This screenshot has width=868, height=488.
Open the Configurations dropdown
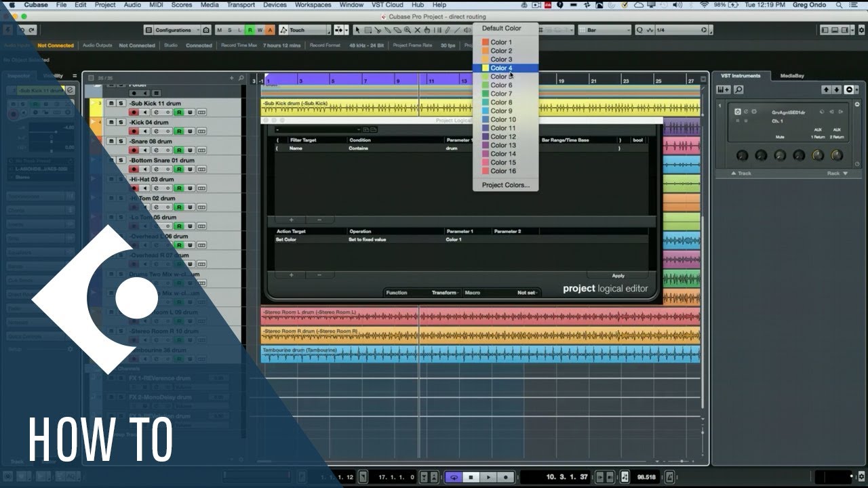point(178,30)
